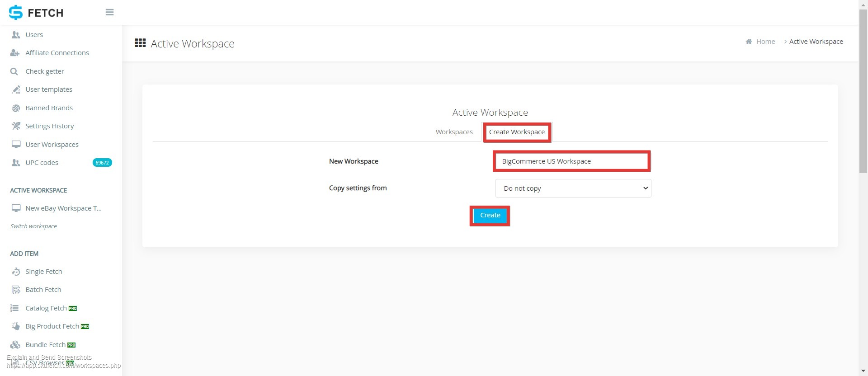Screen dimensions: 868x376
Task: Click the PRO badge on Big Product Fetch
Action: [x=85, y=327]
